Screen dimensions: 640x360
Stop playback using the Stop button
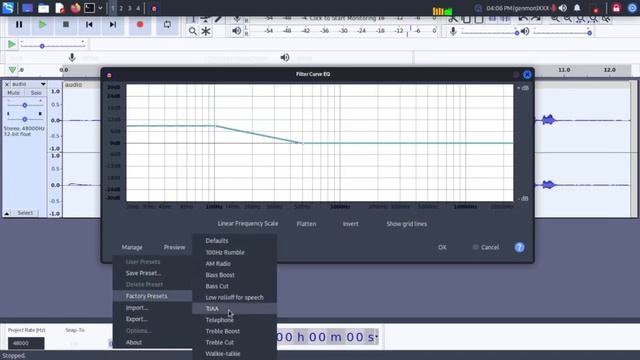(x=66, y=25)
